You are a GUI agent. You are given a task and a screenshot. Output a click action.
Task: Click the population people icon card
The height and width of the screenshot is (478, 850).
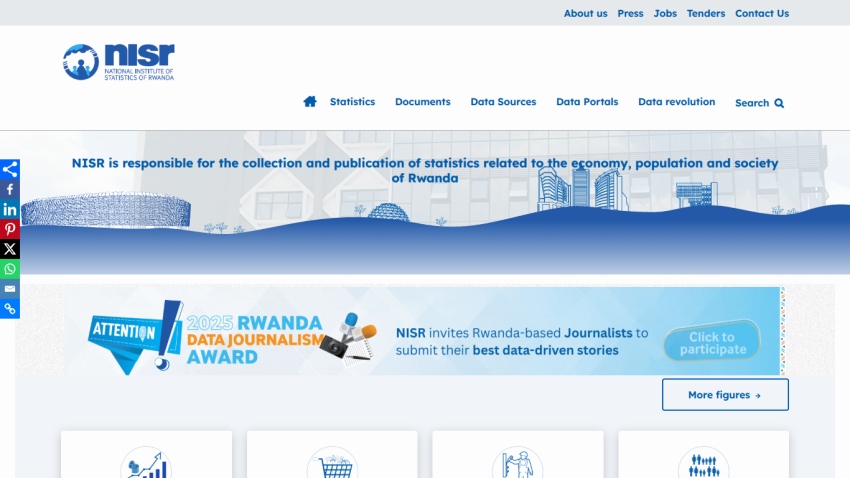[x=704, y=455]
